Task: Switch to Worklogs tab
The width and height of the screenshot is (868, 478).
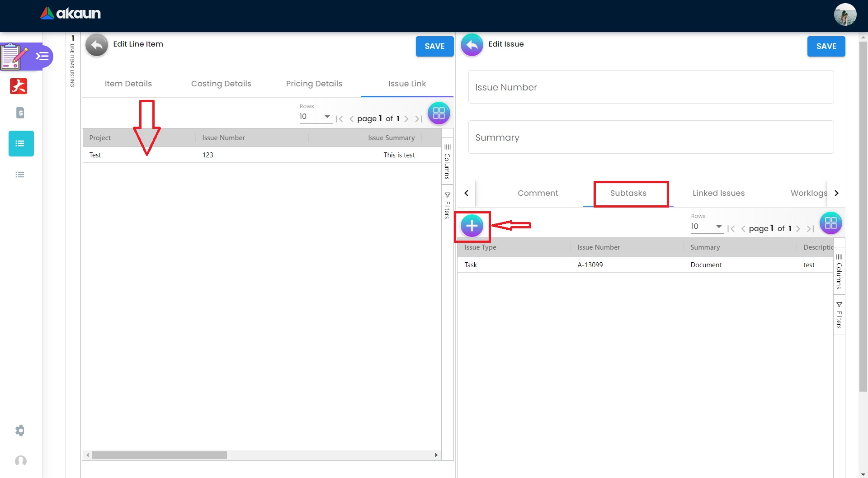Action: tap(808, 193)
